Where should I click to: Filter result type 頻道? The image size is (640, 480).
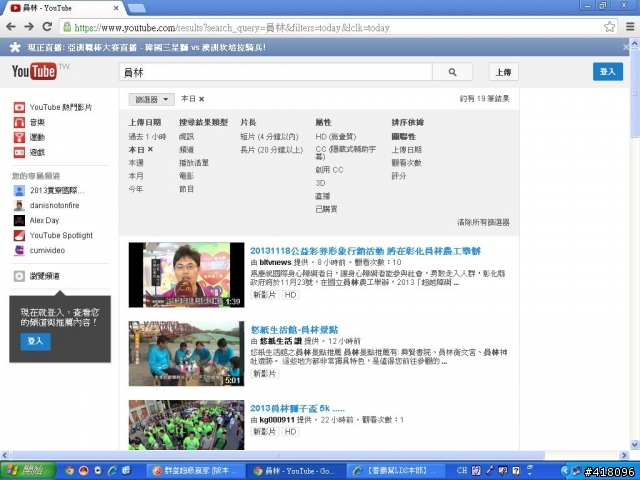186,150
